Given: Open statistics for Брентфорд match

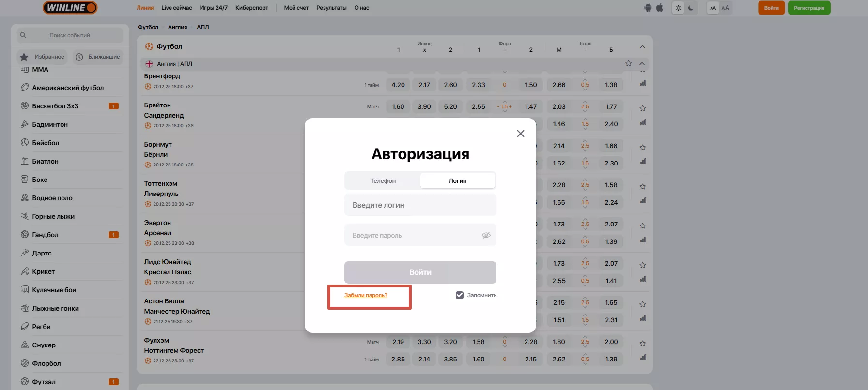Looking at the screenshot, I should click(643, 83).
